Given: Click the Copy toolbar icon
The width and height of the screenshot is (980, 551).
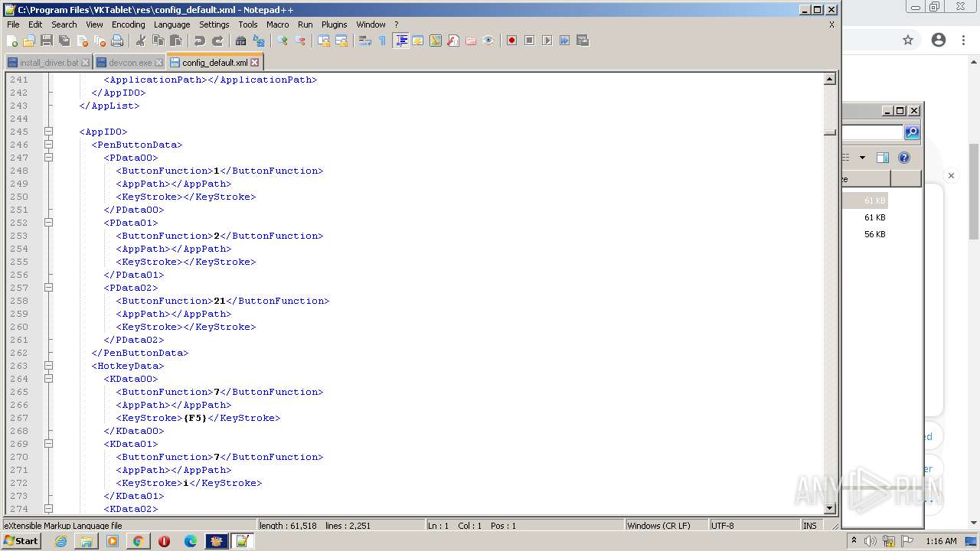Looking at the screenshot, I should tap(158, 41).
